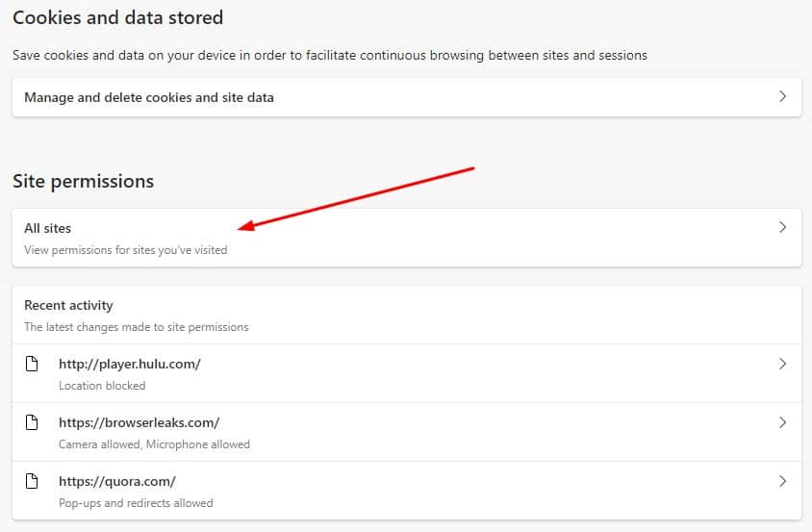Image resolution: width=812 pixels, height=532 pixels.
Task: Click 'Pop-ups and redirects allowed' status text
Action: pos(136,502)
